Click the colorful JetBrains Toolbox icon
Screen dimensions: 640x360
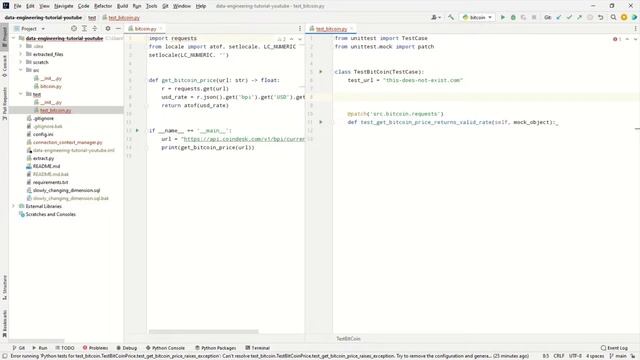coord(634,18)
